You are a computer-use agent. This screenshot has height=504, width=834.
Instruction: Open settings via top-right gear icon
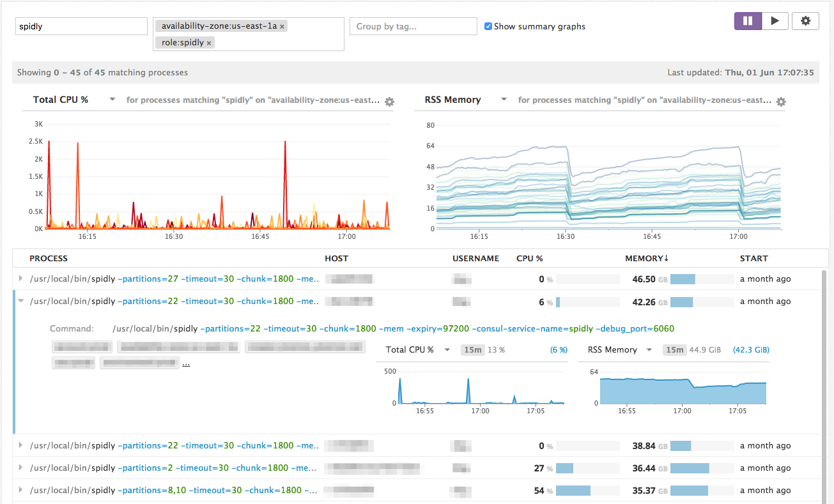coord(805,21)
